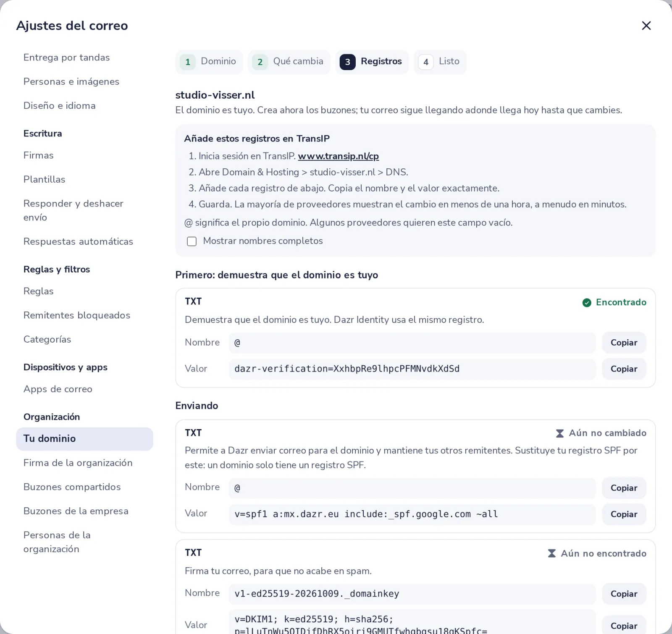Click the Ajustes del correo title

[x=72, y=26]
